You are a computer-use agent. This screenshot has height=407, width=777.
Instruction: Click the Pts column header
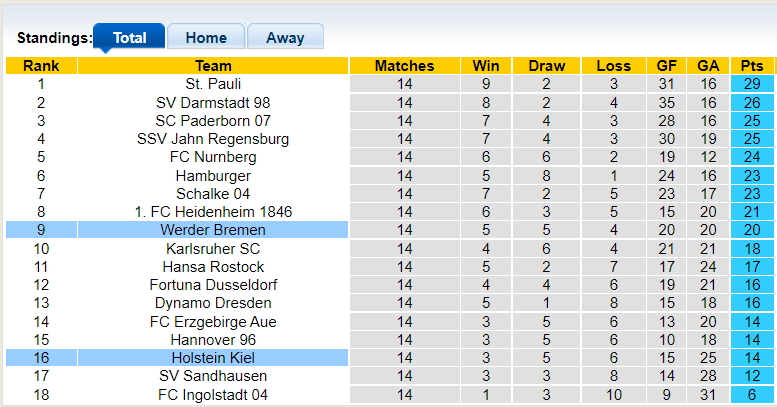(x=752, y=66)
